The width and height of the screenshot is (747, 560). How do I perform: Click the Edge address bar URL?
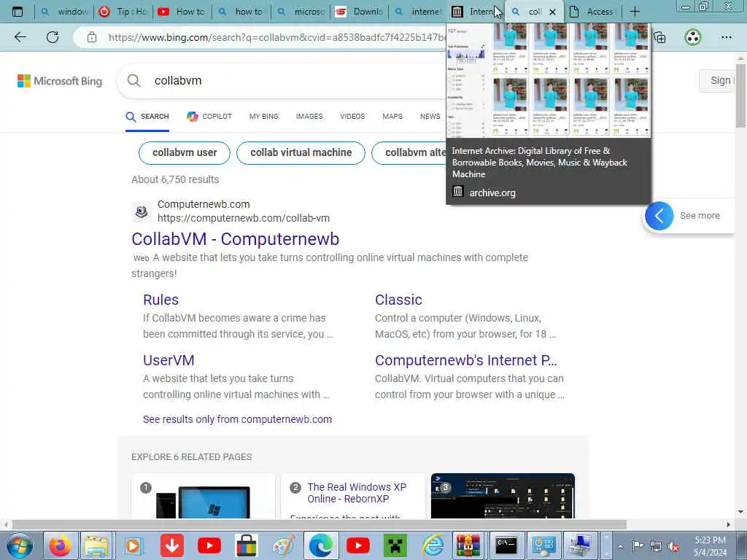click(x=276, y=38)
